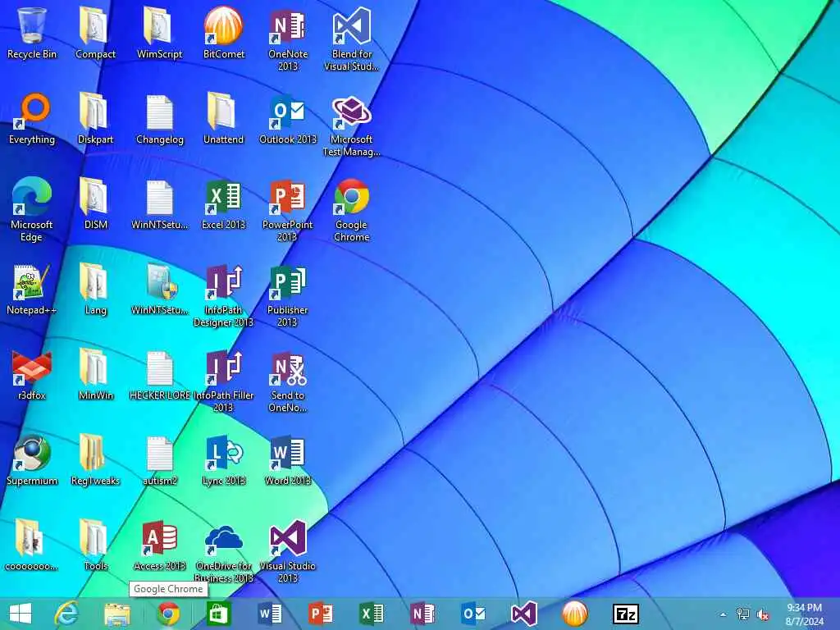Open the Compact folder on desktop
This screenshot has height=630, width=840.
click(x=95, y=33)
